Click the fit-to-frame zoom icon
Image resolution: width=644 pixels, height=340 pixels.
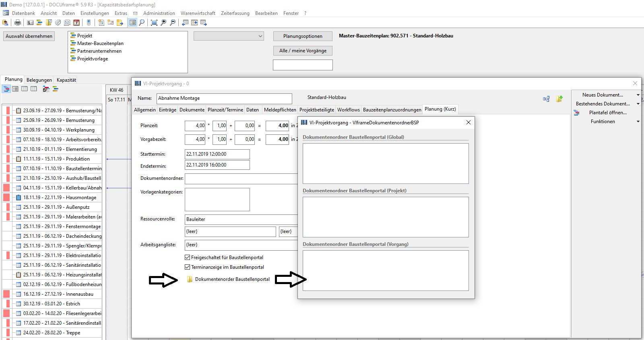154,23
